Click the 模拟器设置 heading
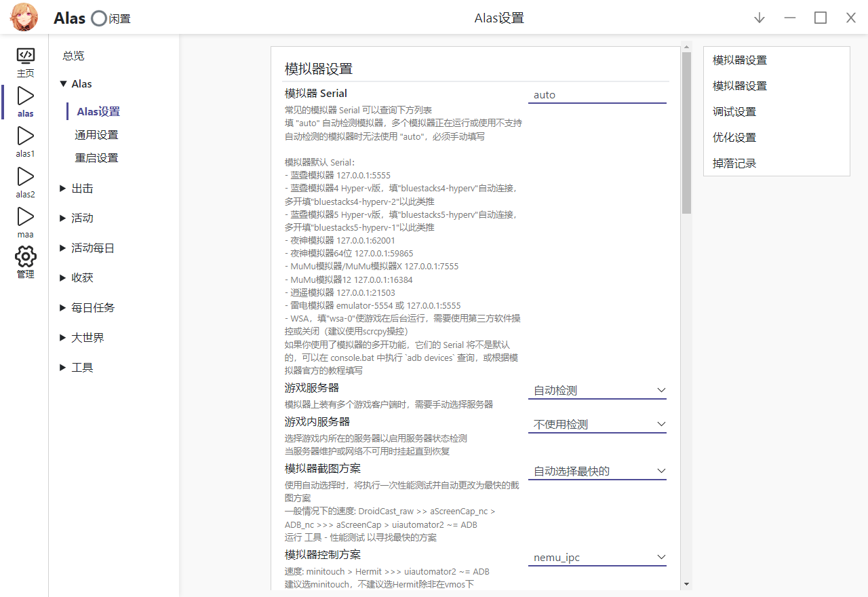 (319, 69)
